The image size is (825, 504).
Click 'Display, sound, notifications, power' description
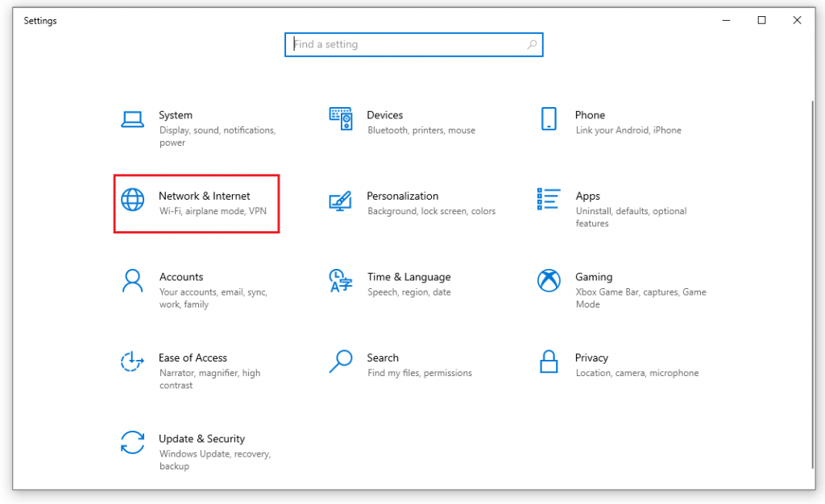tap(218, 136)
